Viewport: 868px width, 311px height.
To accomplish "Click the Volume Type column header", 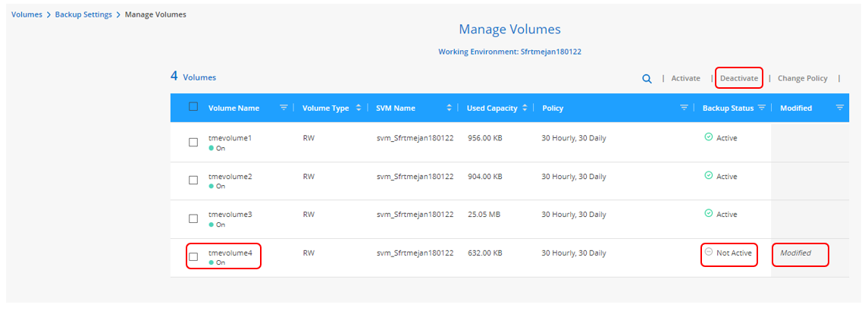I will tap(325, 108).
